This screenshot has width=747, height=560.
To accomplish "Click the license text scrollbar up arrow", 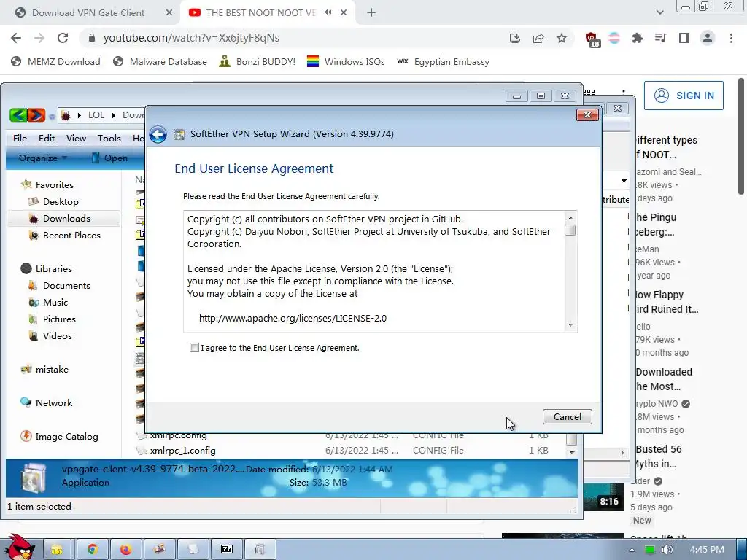I will point(570,217).
